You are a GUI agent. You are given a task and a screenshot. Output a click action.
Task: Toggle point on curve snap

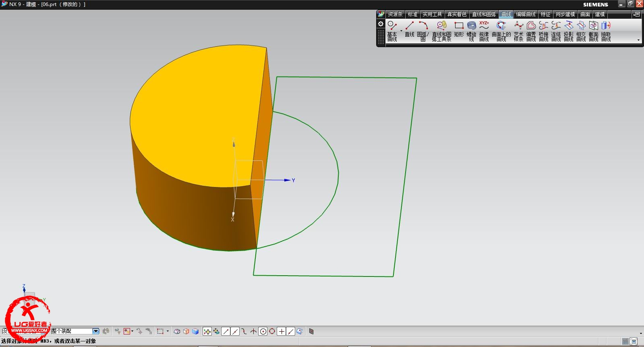tap(291, 331)
